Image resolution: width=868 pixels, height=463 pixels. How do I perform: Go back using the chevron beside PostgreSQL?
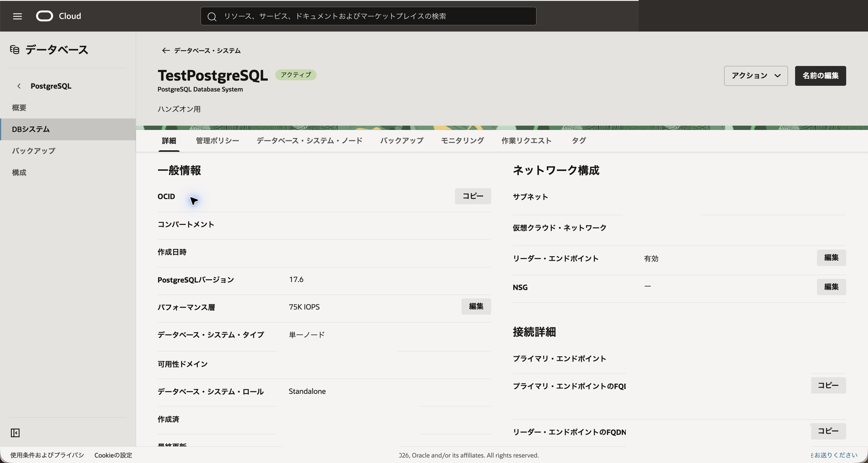(x=19, y=86)
